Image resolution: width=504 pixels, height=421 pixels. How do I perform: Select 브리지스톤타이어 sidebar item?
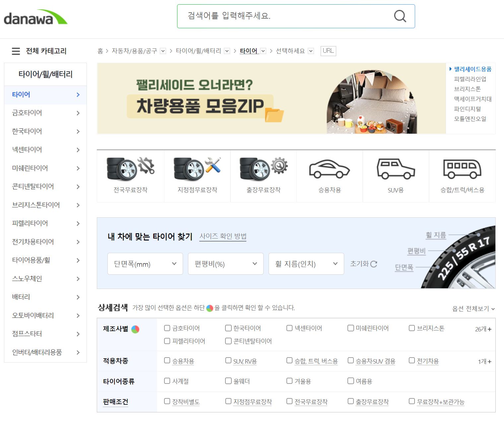point(45,205)
